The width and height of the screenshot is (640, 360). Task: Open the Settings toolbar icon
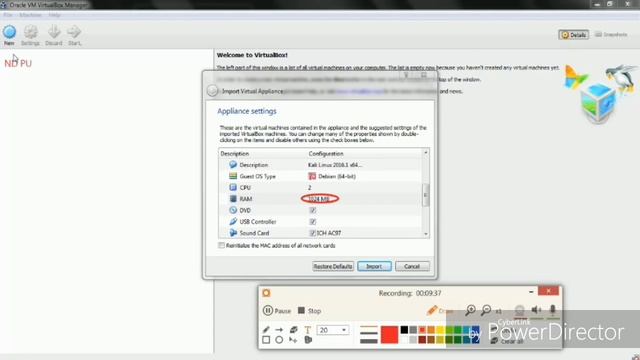click(31, 32)
